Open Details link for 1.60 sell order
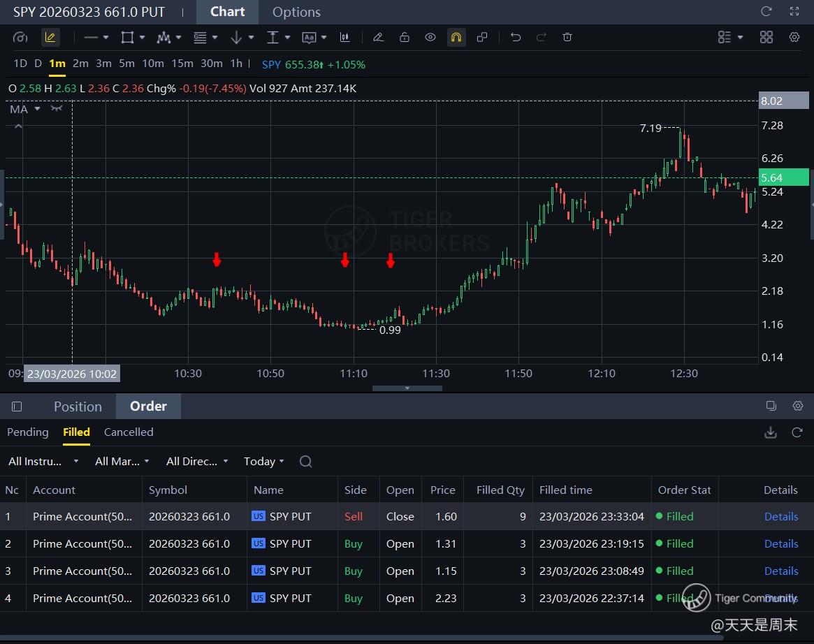The width and height of the screenshot is (814, 644). pos(780,517)
